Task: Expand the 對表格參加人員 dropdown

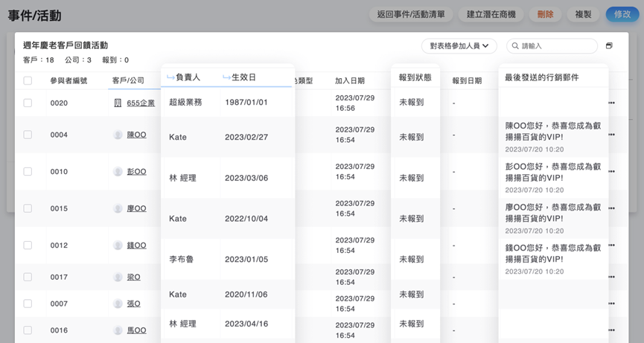Action: (459, 46)
